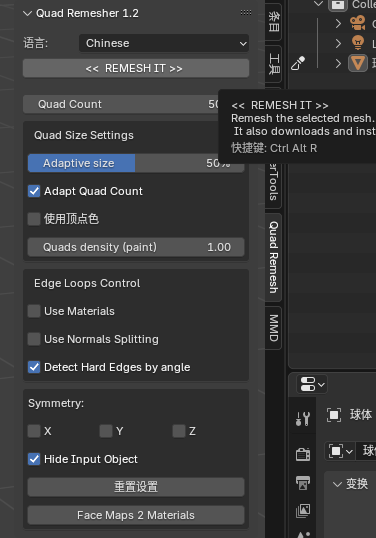Click the eyedropper icon beside the outliner
Screen dimensions: 376x538
tap(298, 63)
